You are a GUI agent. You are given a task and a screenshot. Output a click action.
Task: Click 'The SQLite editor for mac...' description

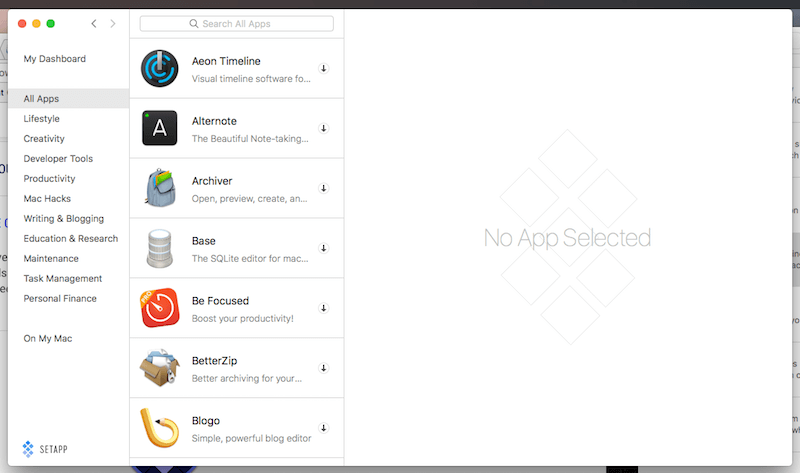point(250,259)
